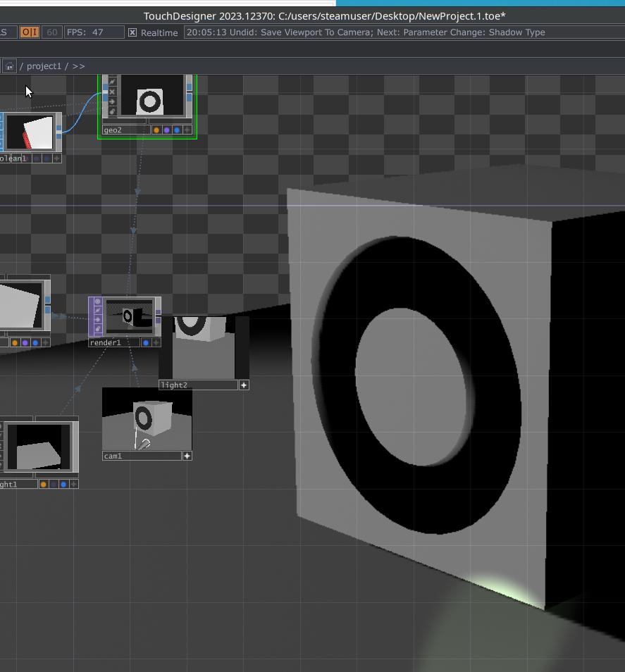Image resolution: width=625 pixels, height=672 pixels.
Task: Set the target frame rate field showing 60
Action: point(52,32)
